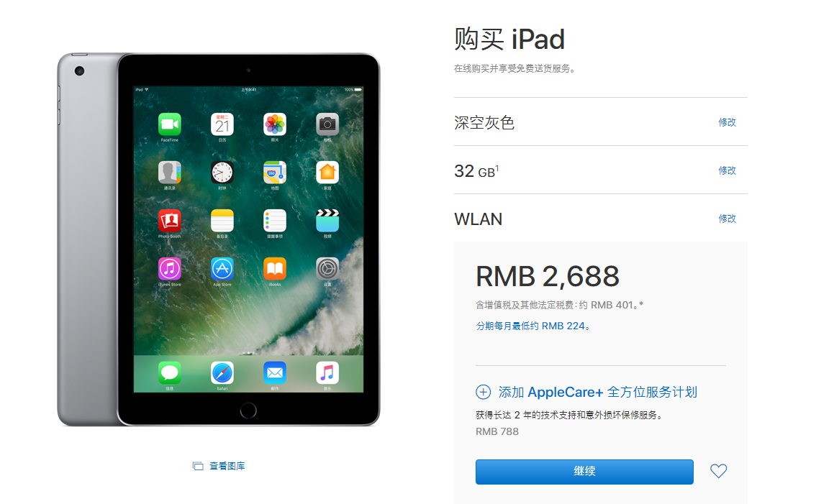Click the iTunes Store icon on iPad
This screenshot has width=816, height=504.
pos(170,269)
